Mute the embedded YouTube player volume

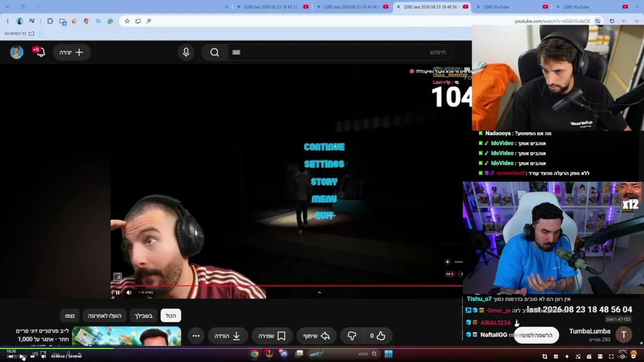click(129, 293)
